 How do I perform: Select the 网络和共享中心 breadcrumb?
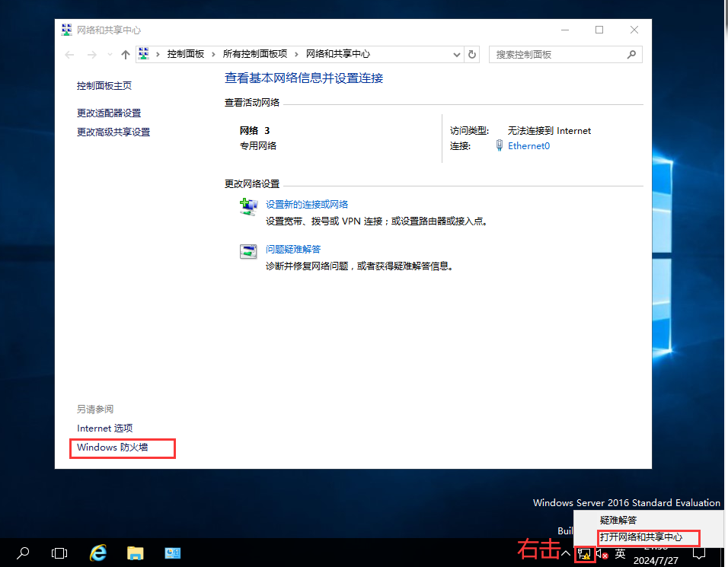click(338, 54)
